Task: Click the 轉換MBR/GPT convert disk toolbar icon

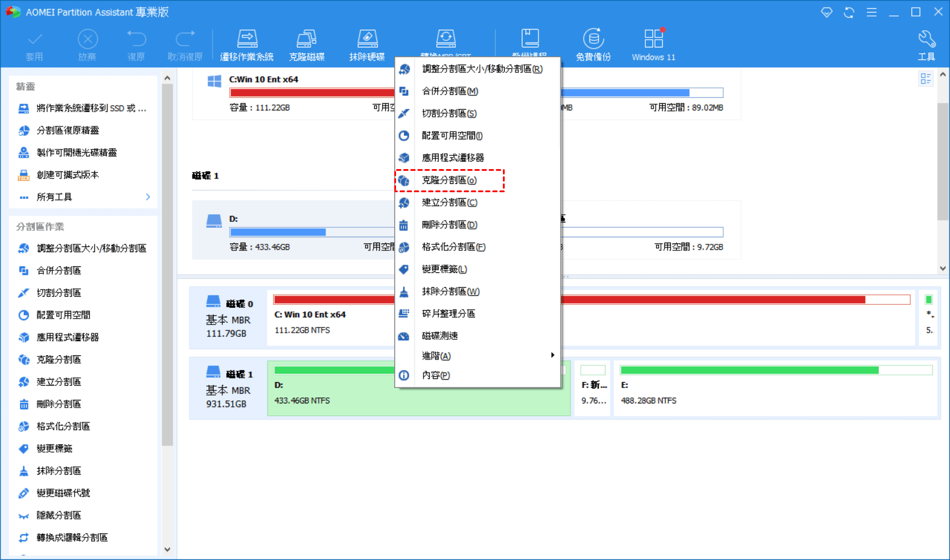Action: 446,39
